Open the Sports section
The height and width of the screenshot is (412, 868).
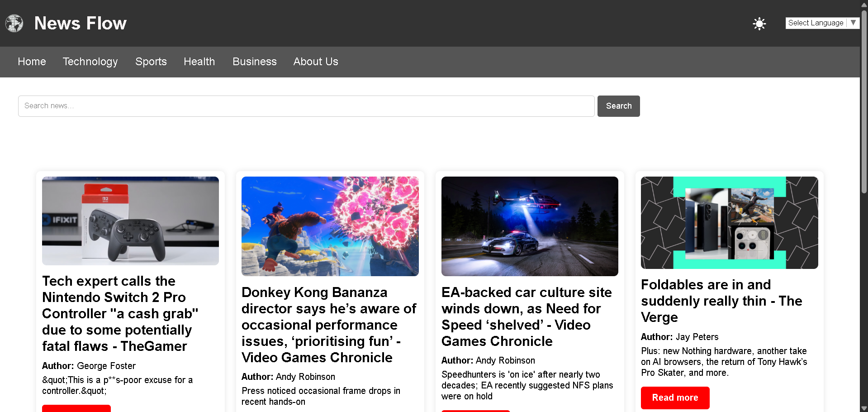(x=151, y=62)
